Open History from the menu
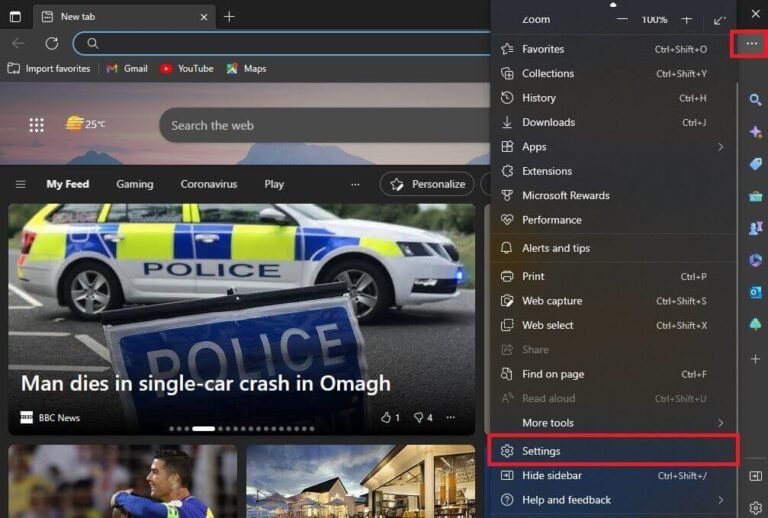Screen dimensions: 768x518 (613, 98)
